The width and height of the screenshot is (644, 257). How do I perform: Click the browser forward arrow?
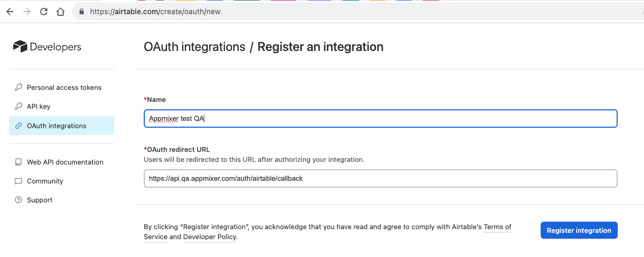click(x=26, y=12)
